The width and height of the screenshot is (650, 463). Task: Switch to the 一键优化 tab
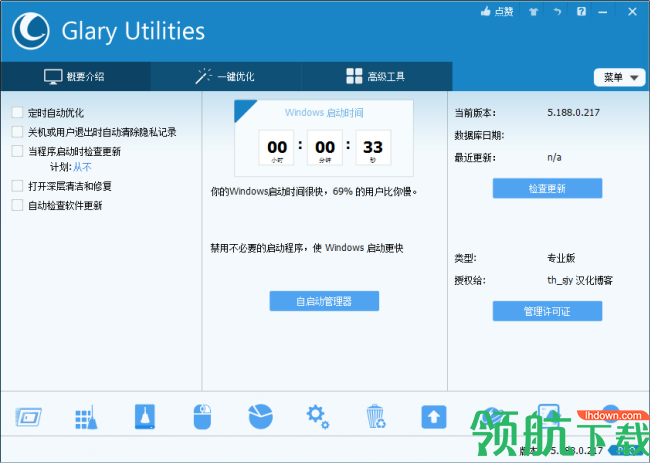point(226,76)
